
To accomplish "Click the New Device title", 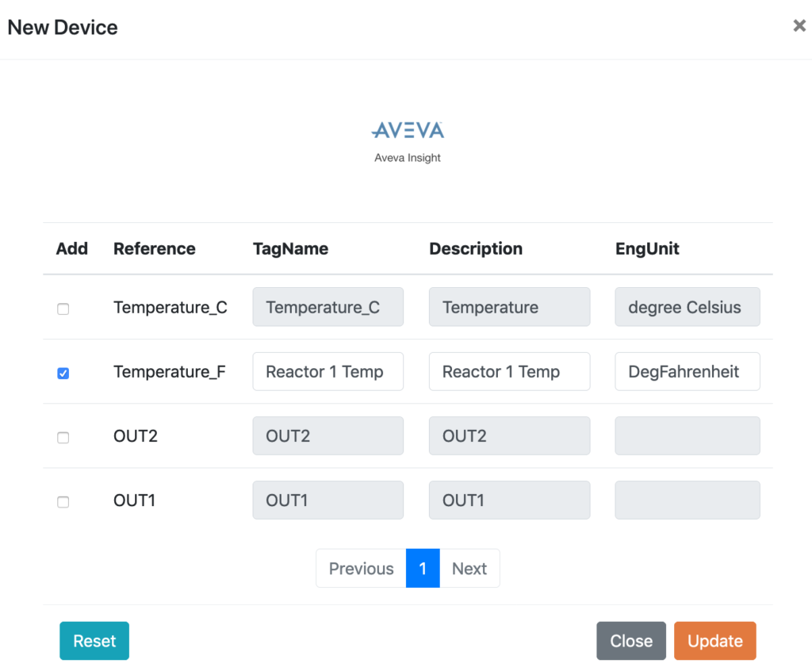I will point(63,28).
